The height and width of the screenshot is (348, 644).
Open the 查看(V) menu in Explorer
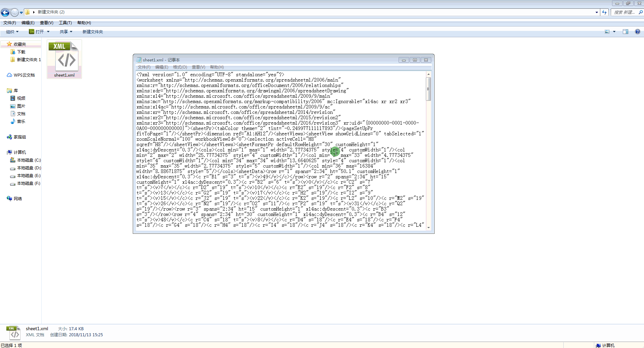[46, 23]
